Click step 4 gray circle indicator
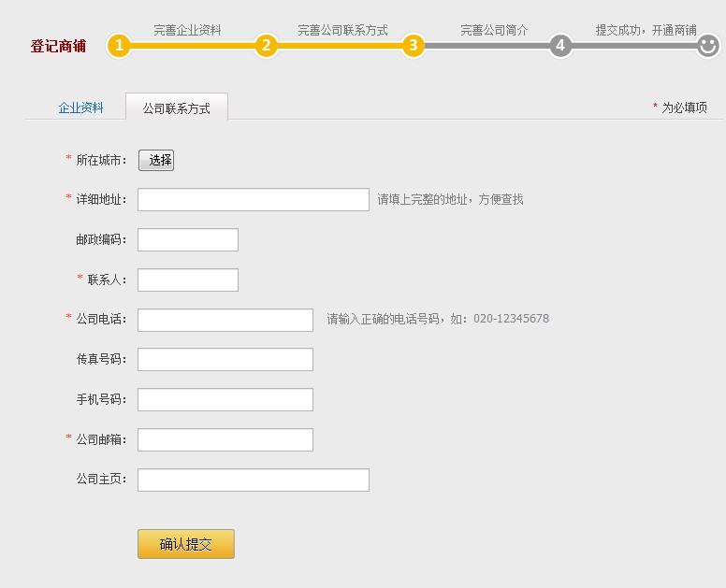The image size is (726, 588). coord(560,45)
